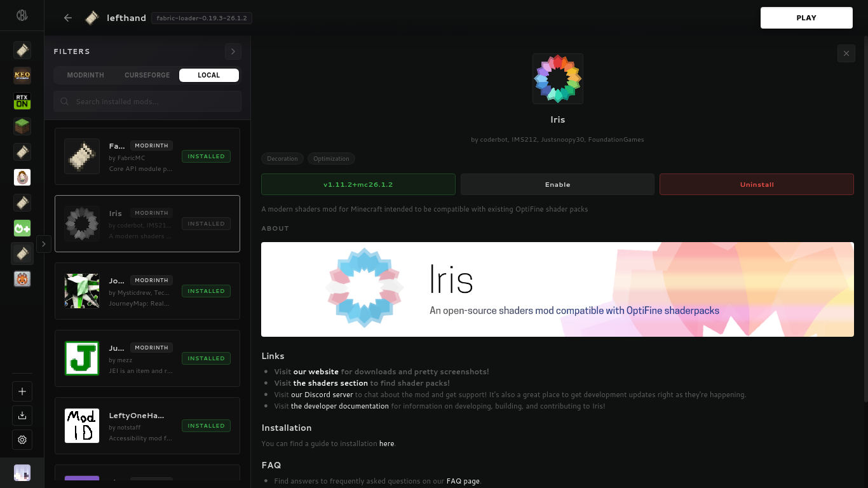Click the lefthand instance scroll icon in header
868x488 pixels.
(92, 18)
